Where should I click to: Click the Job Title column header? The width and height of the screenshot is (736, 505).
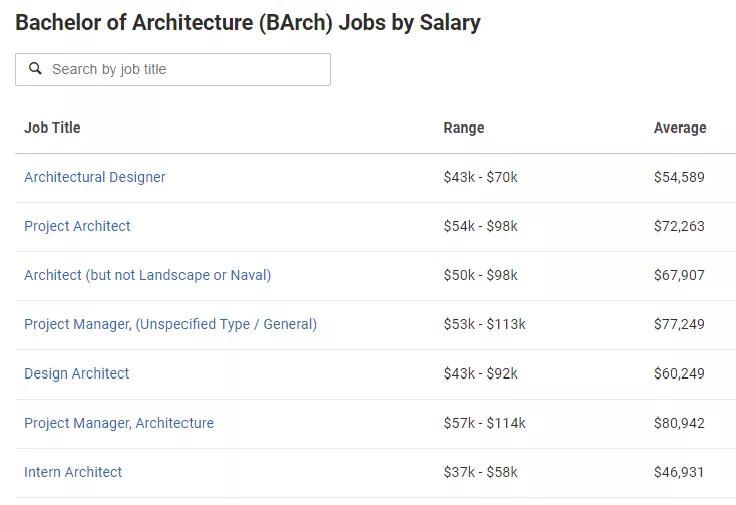click(52, 128)
